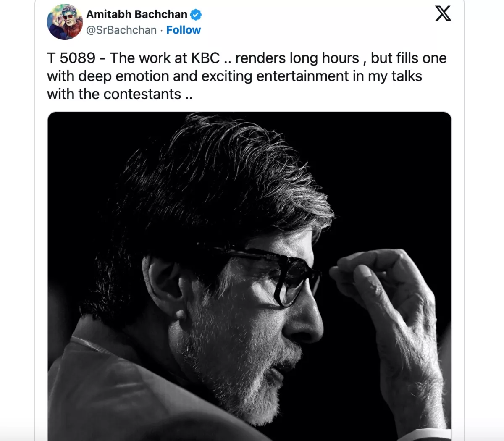Screen dimensions: 504x441
Task: Open Amitabh Bachchan's profile avatar
Action: (65, 22)
